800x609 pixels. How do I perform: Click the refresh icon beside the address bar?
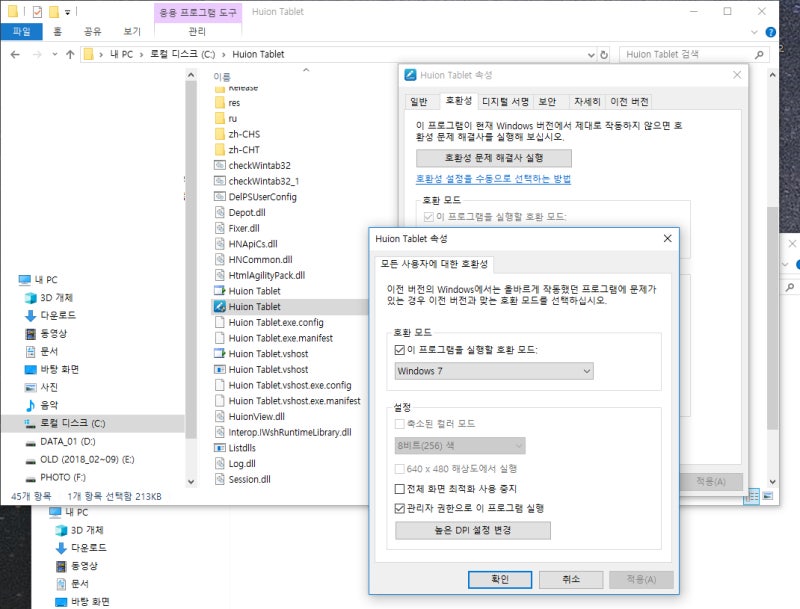605,54
